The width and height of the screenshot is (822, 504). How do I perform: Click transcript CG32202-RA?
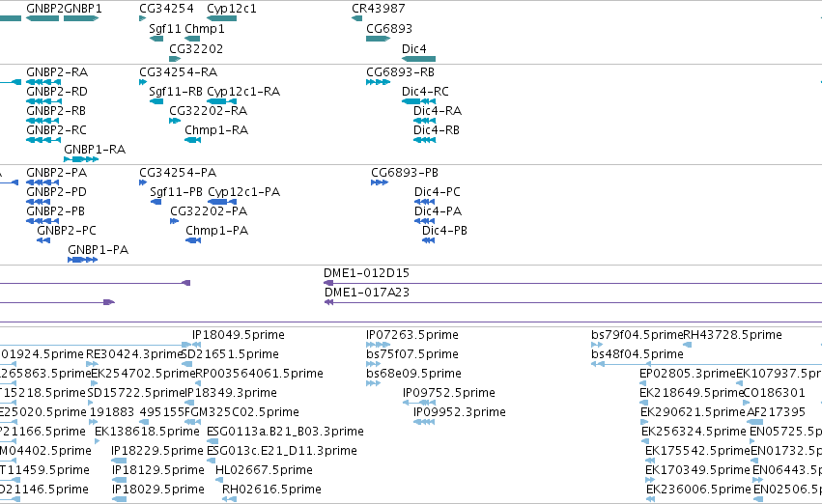[208, 110]
